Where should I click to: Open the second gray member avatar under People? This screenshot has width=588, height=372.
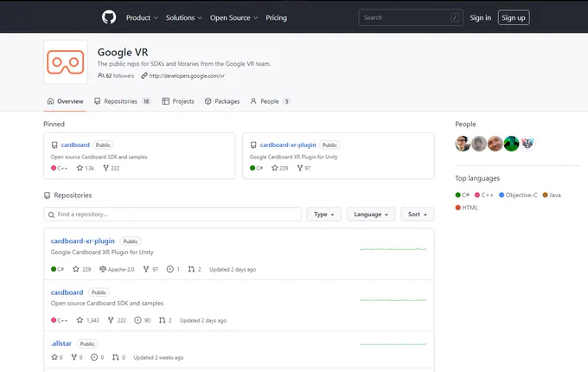(x=479, y=144)
